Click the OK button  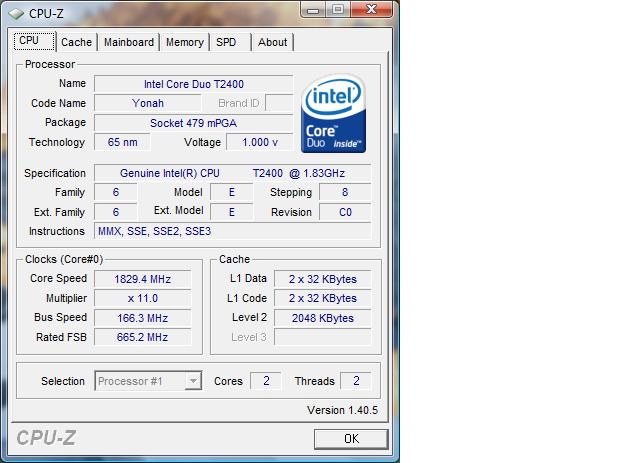point(351,439)
